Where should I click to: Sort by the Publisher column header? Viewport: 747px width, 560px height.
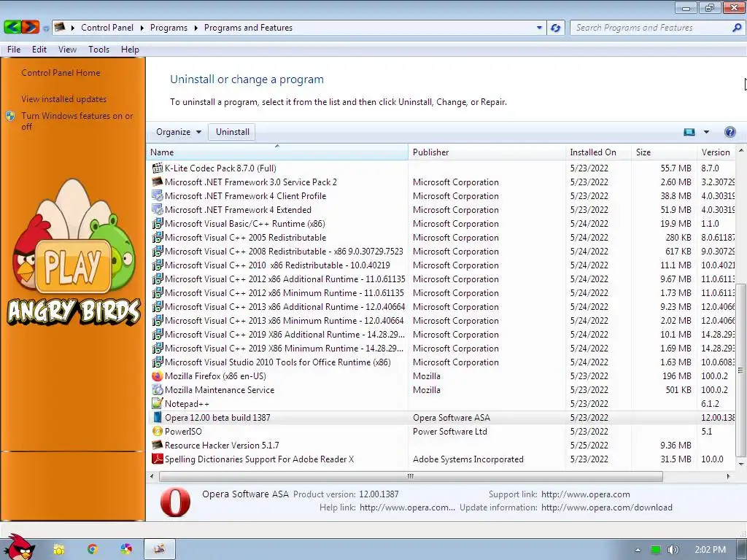[487, 152]
